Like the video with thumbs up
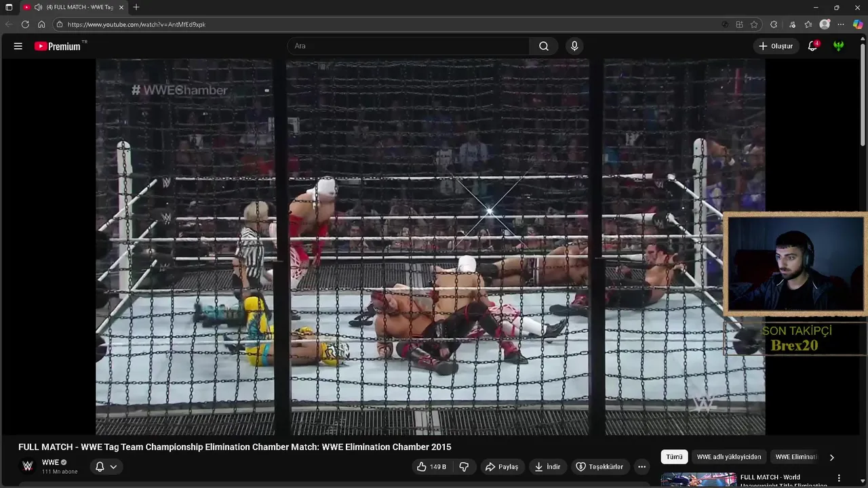 [x=431, y=466]
